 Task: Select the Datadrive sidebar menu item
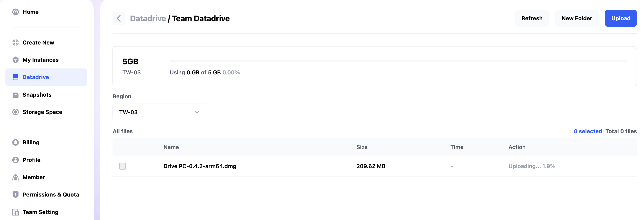click(46, 77)
